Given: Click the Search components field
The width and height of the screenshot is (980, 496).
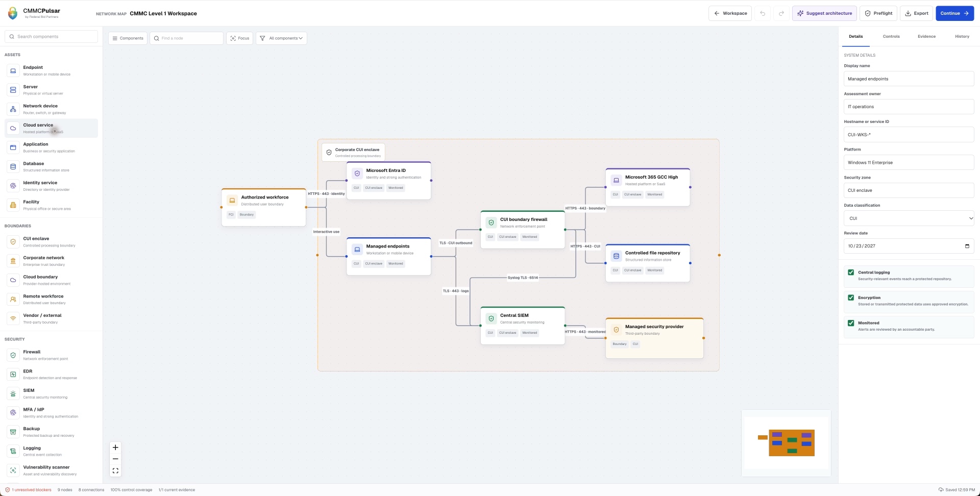Looking at the screenshot, I should 51,37.
